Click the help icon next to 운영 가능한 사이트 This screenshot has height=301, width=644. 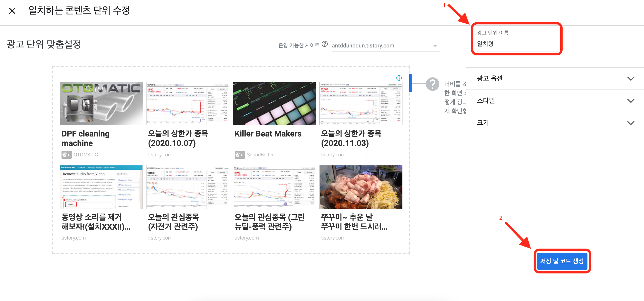[324, 44]
